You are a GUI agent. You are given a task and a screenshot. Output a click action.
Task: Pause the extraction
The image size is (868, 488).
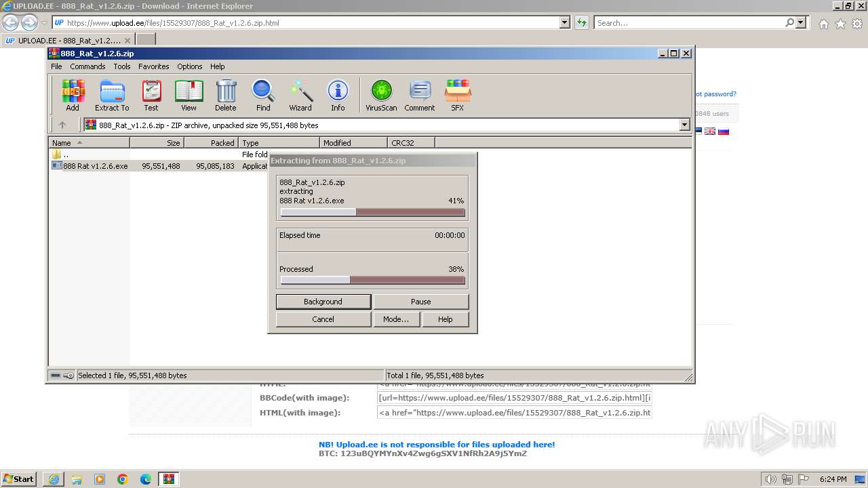[421, 302]
